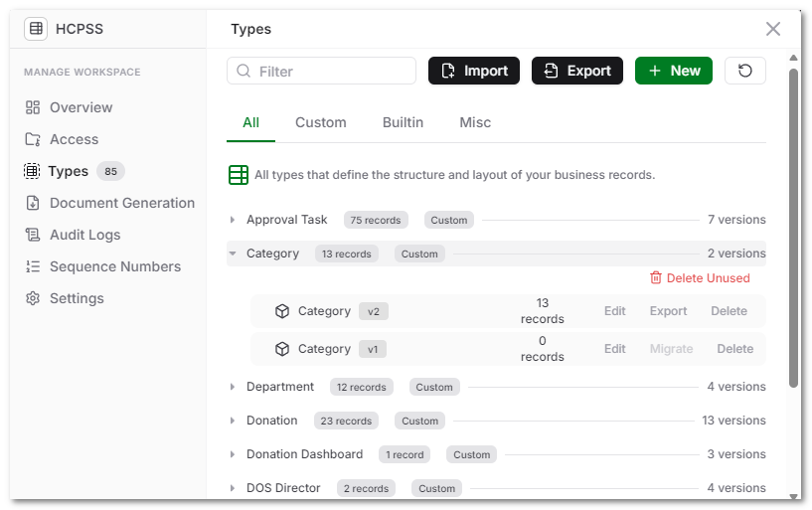Click the Settings gear icon

pos(33,298)
